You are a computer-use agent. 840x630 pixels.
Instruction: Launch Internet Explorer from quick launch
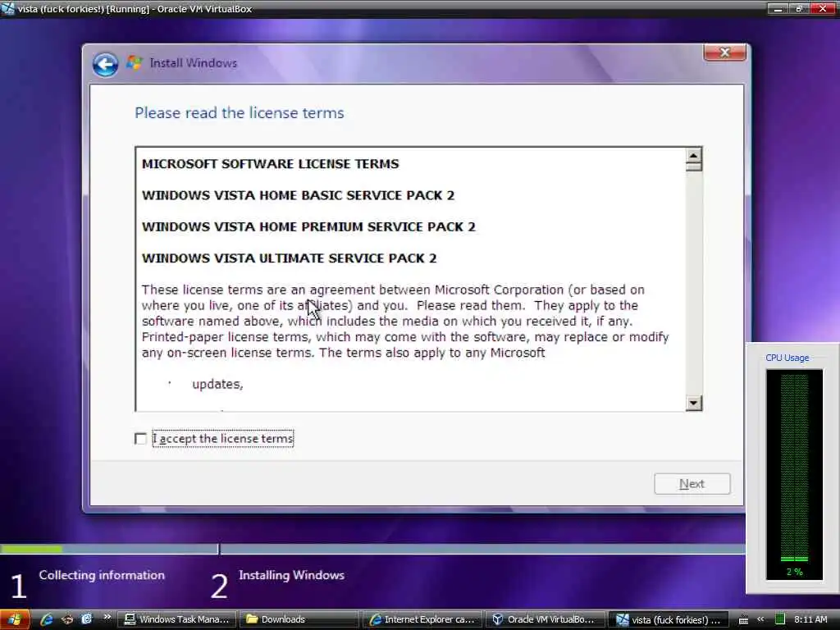pyautogui.click(x=47, y=619)
